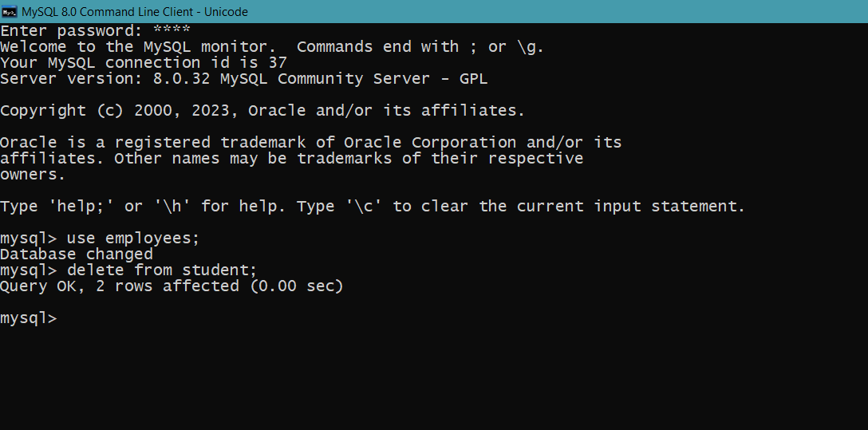This screenshot has width=868, height=430.
Task: Click the 'use employees;' command line
Action: click(100, 239)
